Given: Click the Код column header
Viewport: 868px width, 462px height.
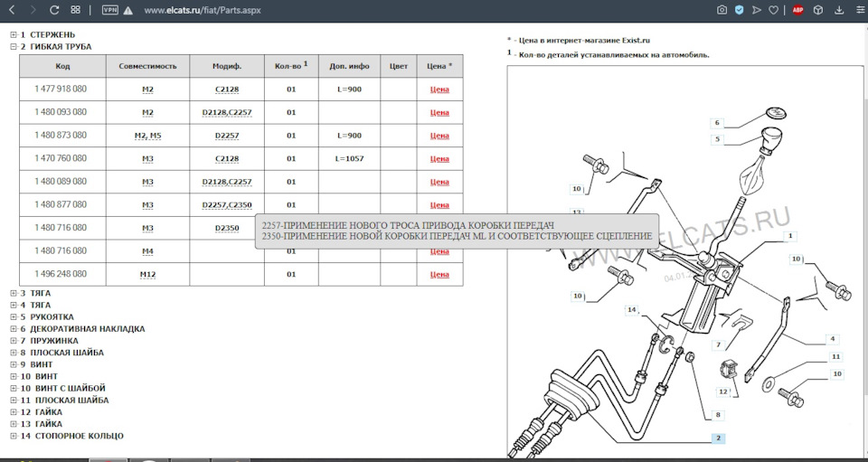Looking at the screenshot, I should click(x=62, y=66).
